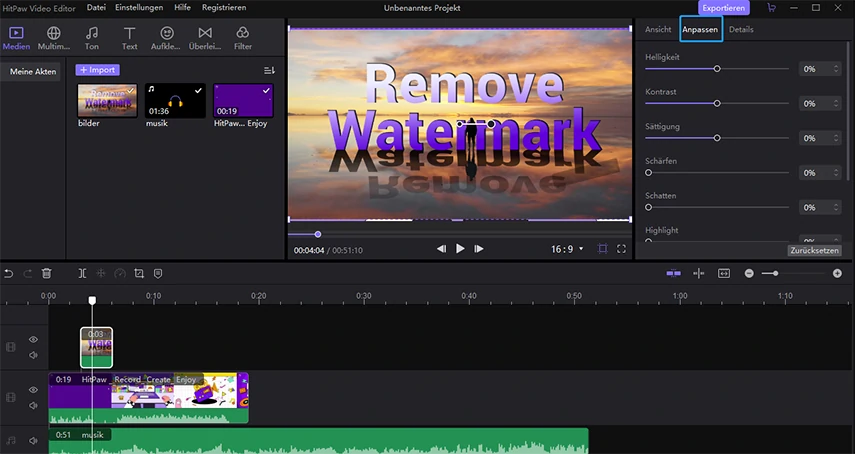
Task: Click the split-at-playhead alignment icon
Action: click(x=699, y=274)
